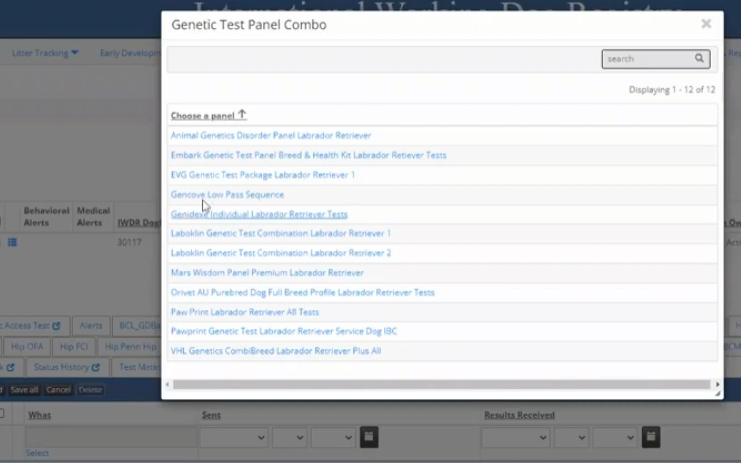Switch to the Hip FCI tab
The image size is (741, 463).
coord(74,347)
